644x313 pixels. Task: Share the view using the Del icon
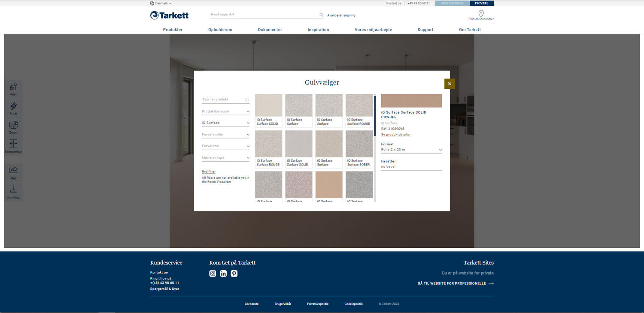(x=13, y=171)
